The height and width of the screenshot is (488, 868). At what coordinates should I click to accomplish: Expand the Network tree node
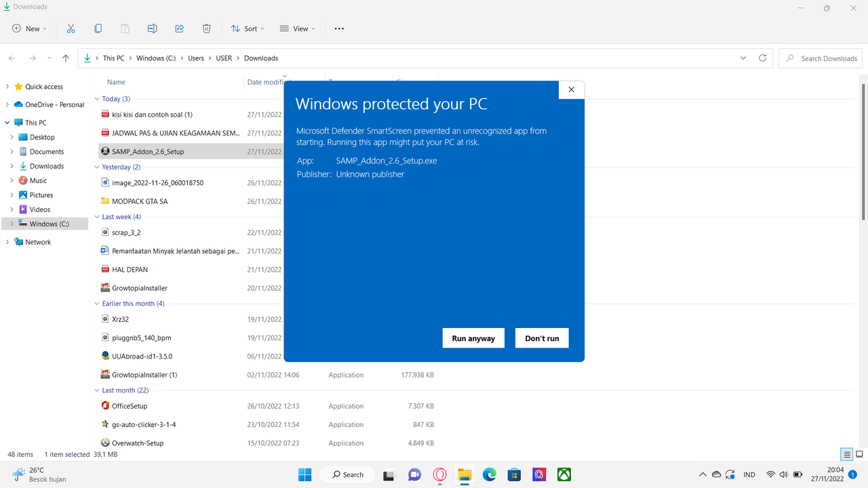pos(7,242)
